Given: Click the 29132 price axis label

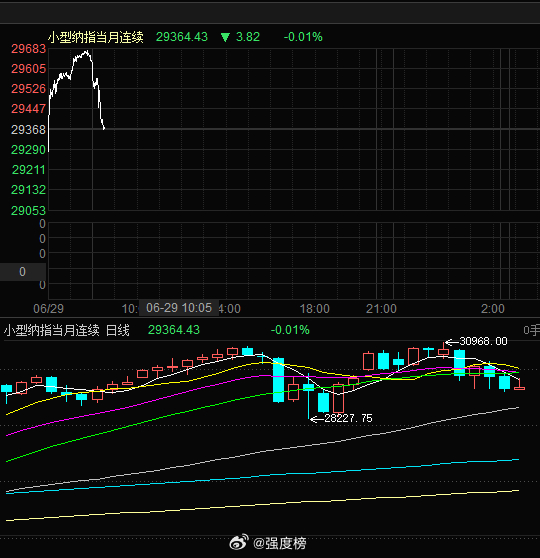Looking at the screenshot, I should pyautogui.click(x=28, y=190).
